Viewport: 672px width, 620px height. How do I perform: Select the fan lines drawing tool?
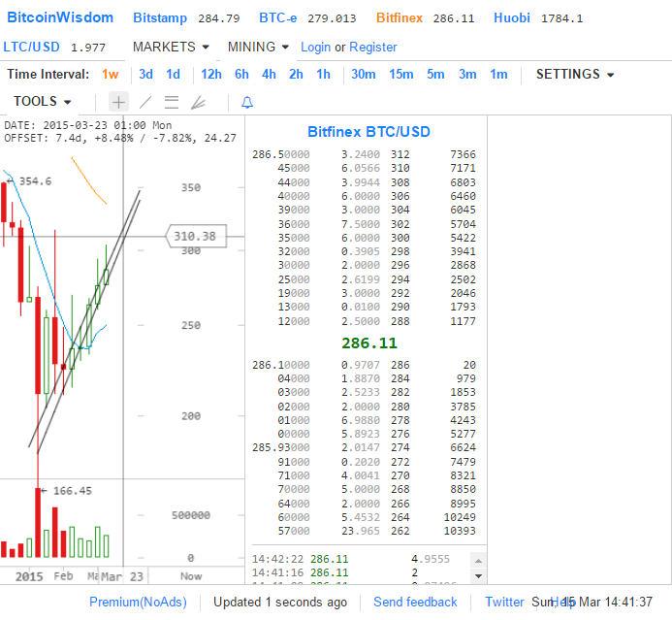198,102
